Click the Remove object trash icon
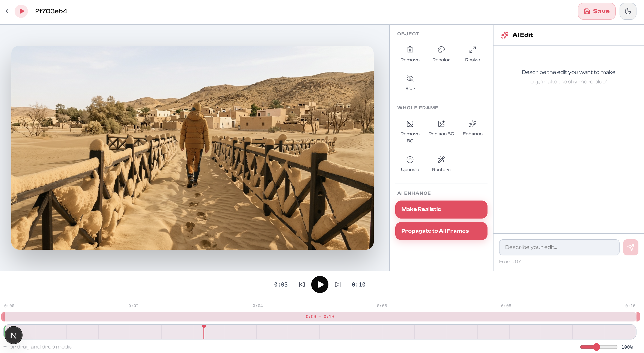The height and width of the screenshot is (353, 644). (x=410, y=50)
